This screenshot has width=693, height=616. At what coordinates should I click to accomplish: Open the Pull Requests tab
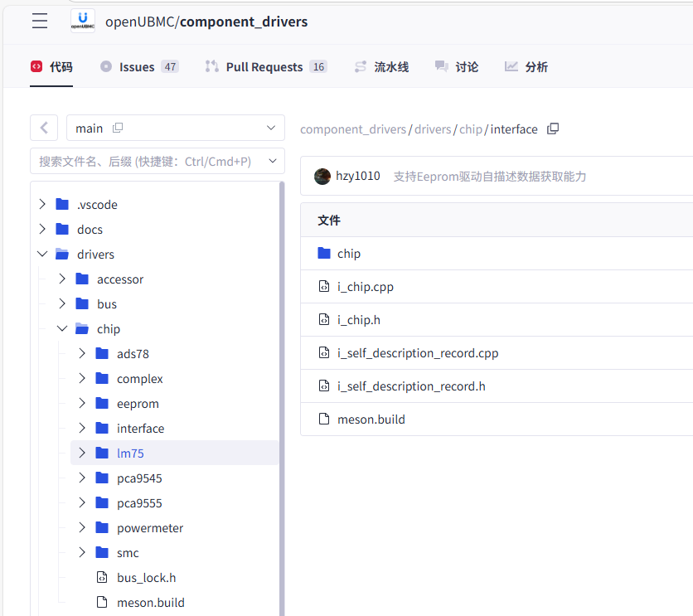click(264, 67)
